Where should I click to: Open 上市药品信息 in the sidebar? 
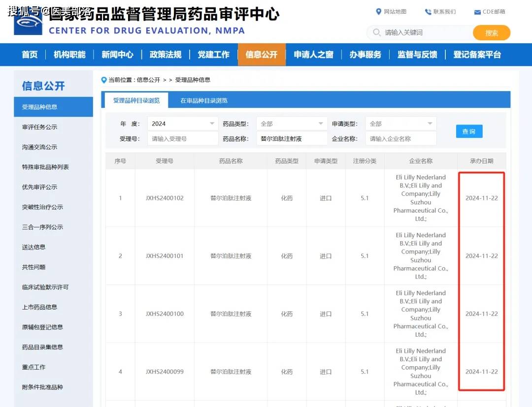click(39, 307)
